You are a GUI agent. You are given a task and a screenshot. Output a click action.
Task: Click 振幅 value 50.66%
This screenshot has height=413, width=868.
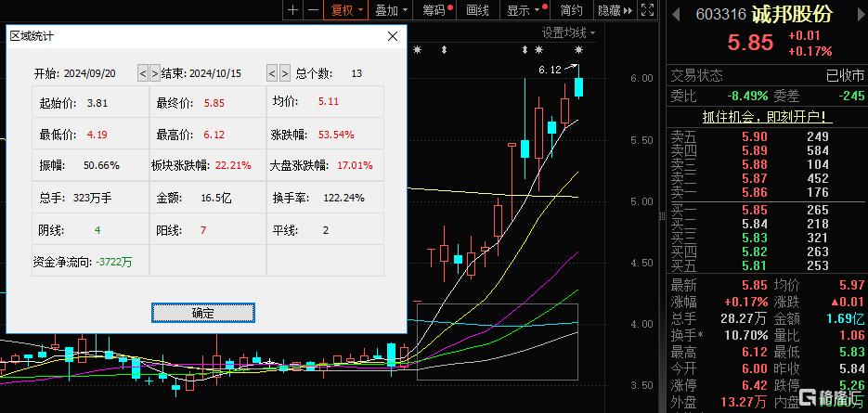101,165
